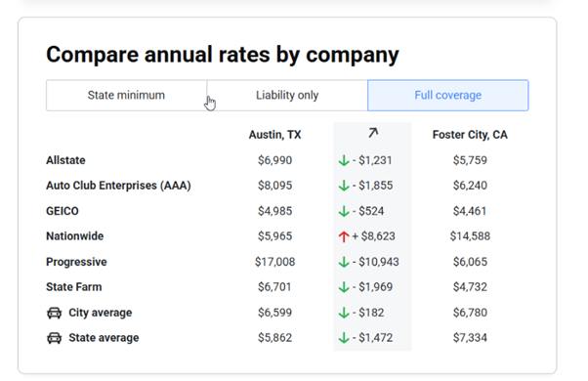Click the diagonal arrow icon in header
588x381 pixels.
(373, 133)
